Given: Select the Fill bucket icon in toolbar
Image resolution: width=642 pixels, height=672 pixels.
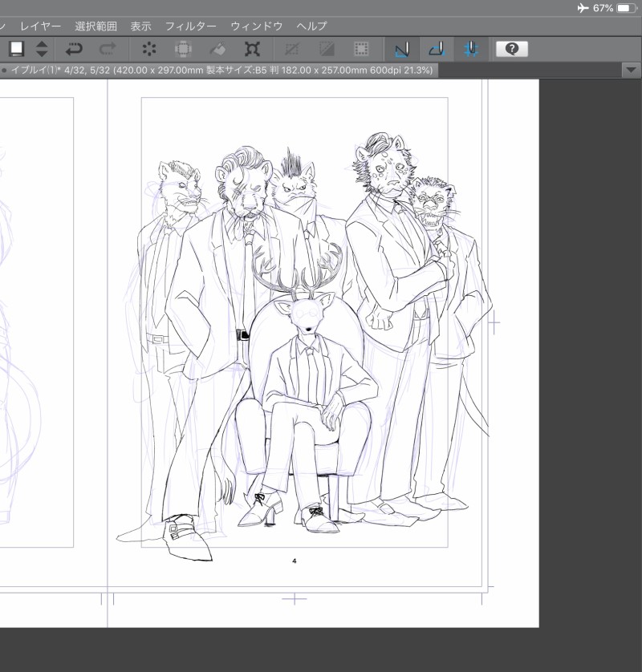Looking at the screenshot, I should point(217,49).
